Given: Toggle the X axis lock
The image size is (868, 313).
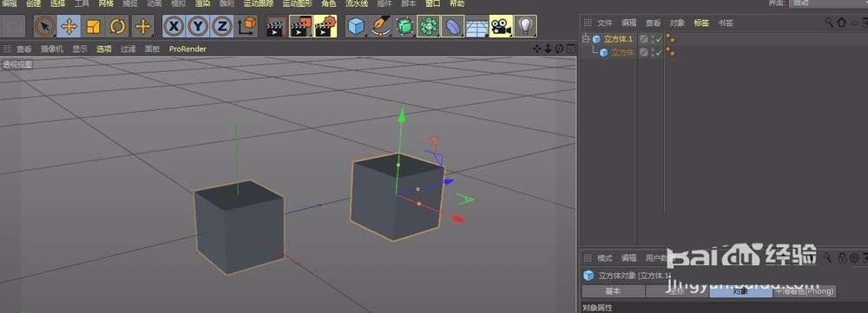Looking at the screenshot, I should tap(174, 27).
